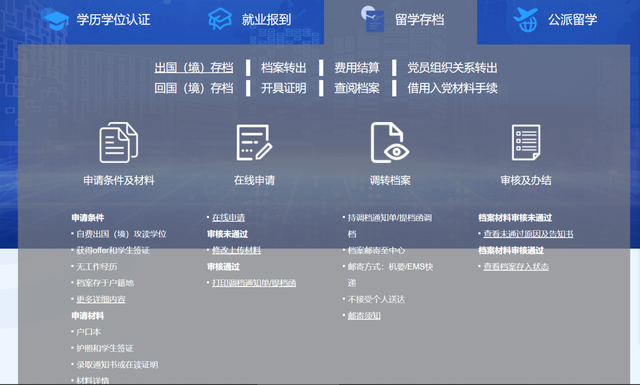The image size is (640, 385).
Task: Open the 查看未通过原因及告知书 link
Action: (x=529, y=234)
